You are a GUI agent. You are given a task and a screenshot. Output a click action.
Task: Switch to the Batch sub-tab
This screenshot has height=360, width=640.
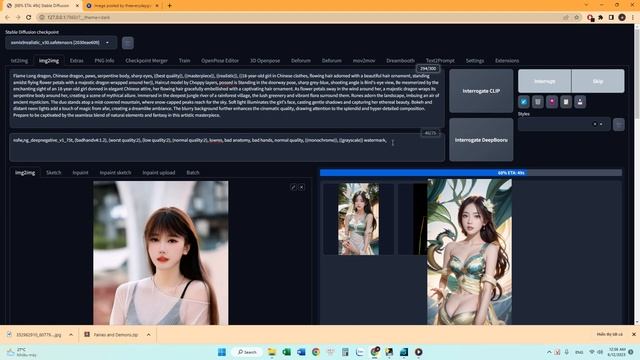pyautogui.click(x=193, y=172)
